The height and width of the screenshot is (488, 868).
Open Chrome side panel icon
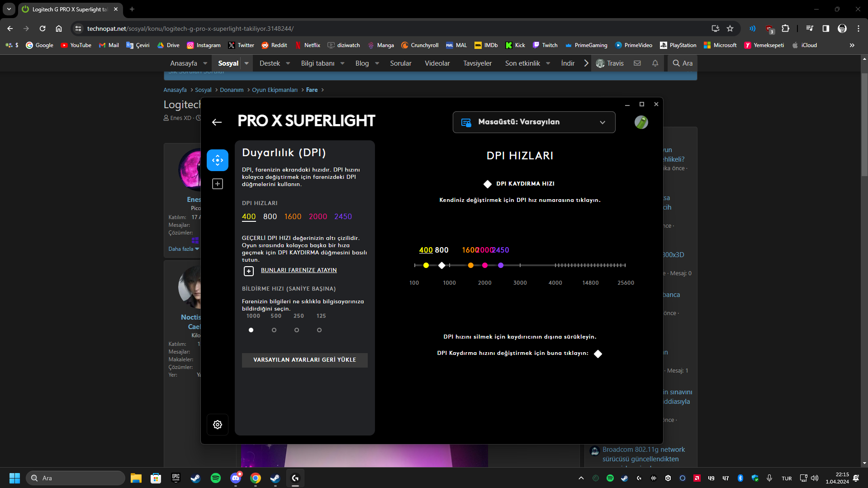825,29
